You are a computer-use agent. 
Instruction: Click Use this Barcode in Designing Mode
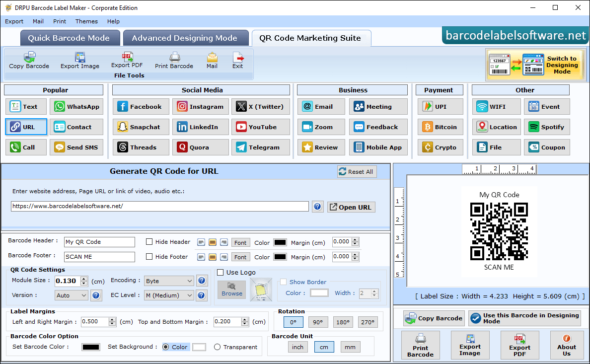[x=524, y=318]
